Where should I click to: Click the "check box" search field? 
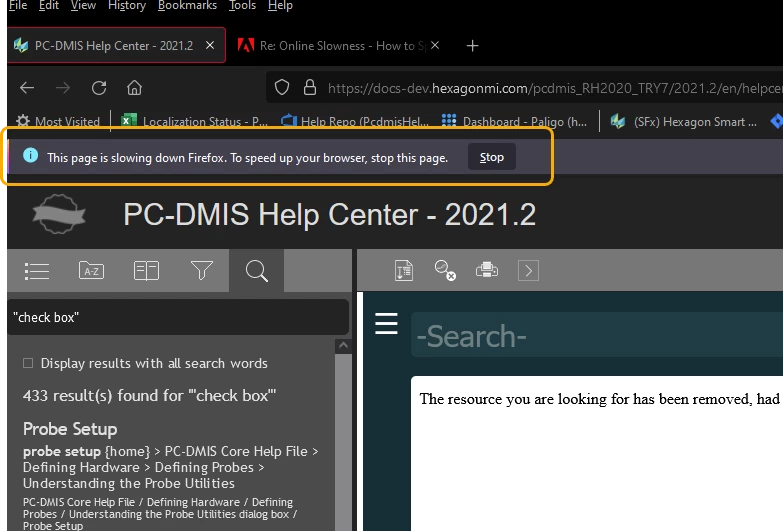tap(178, 317)
